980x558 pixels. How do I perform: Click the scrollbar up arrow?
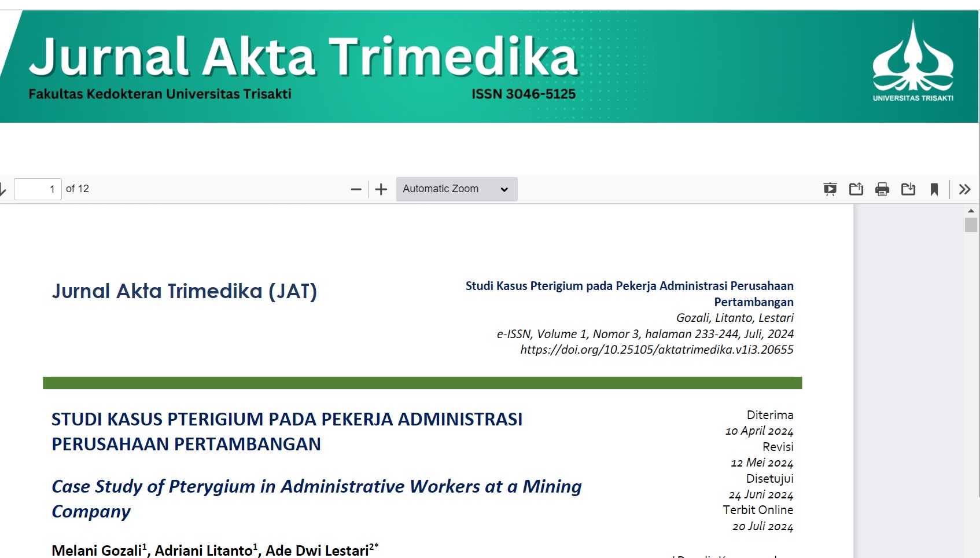click(971, 211)
